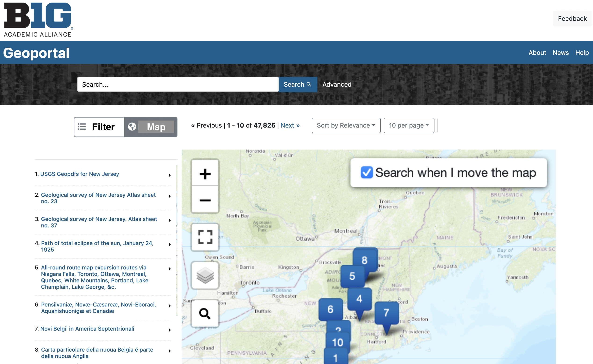Expand result 8 Carta particolare arrow
The height and width of the screenshot is (364, 593).
coord(170,351)
